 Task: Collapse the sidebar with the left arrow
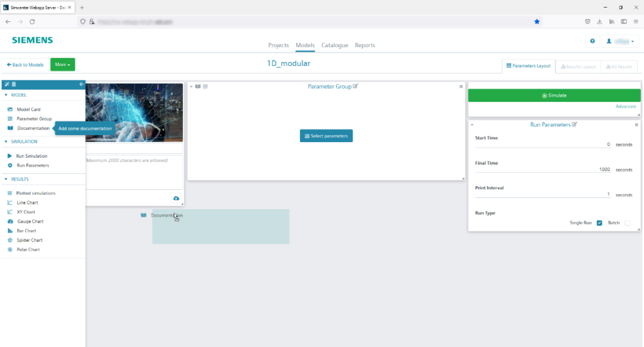(81, 84)
